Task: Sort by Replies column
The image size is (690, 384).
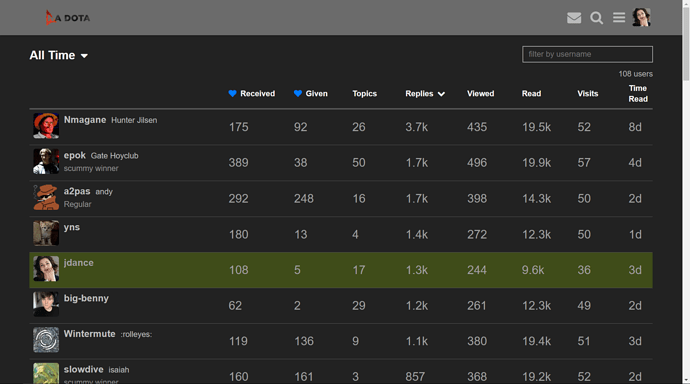Action: point(425,94)
